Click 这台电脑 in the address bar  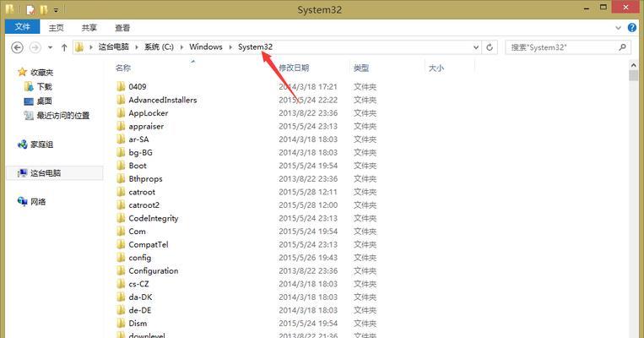[x=114, y=46]
